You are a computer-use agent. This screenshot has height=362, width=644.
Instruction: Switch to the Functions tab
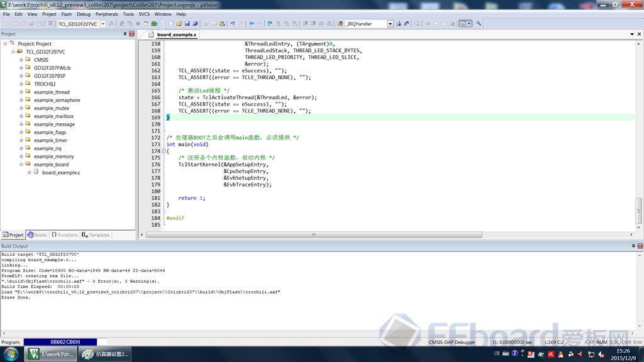(x=64, y=235)
